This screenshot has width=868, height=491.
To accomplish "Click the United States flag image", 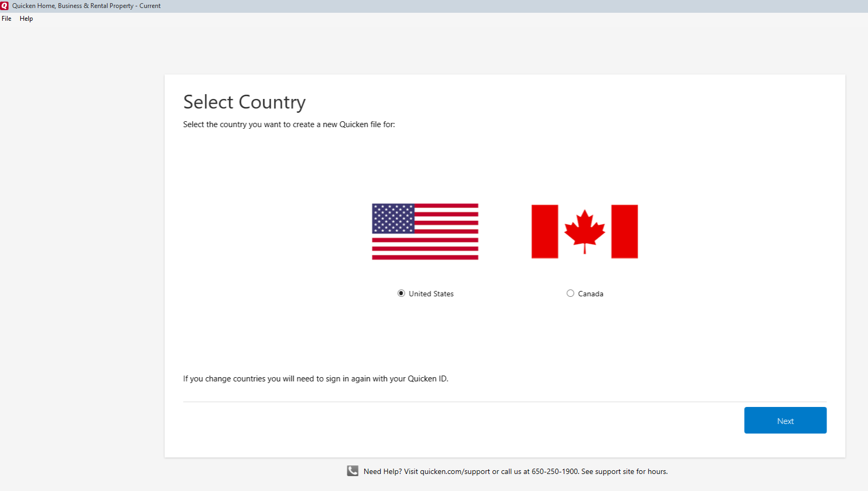I will 425,231.
